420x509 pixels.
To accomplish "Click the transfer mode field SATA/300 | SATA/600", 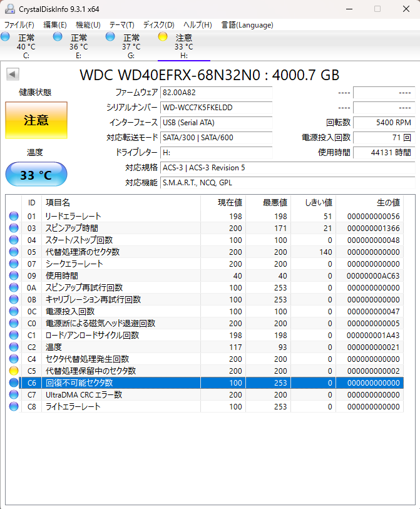I will (217, 138).
